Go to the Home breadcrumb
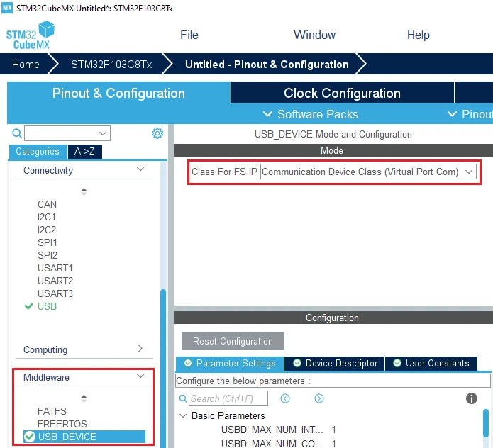 point(26,64)
